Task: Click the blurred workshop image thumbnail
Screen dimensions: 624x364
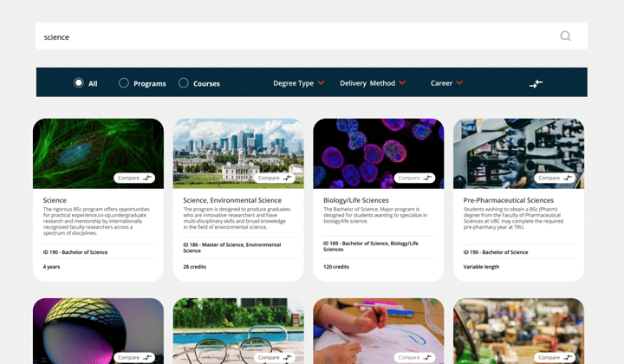Action: (x=518, y=331)
